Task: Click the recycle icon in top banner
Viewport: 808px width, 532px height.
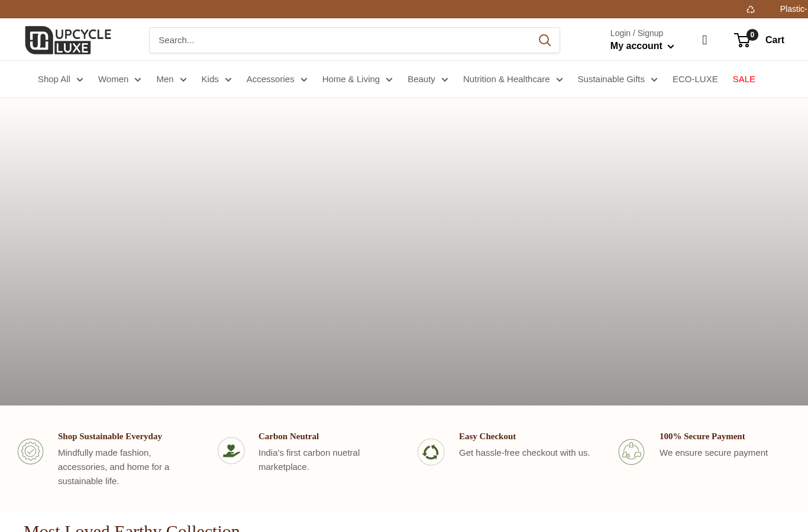Action: [x=751, y=9]
